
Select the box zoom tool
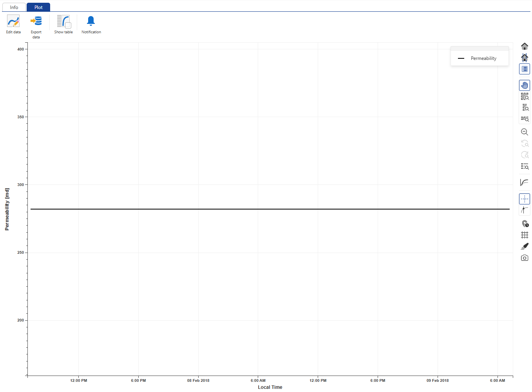pyautogui.click(x=525, y=96)
